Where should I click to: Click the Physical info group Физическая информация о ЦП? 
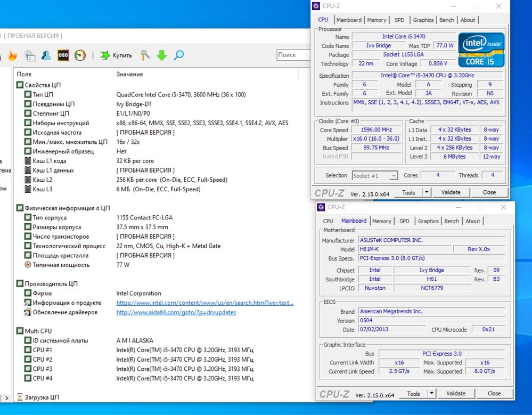[67, 208]
